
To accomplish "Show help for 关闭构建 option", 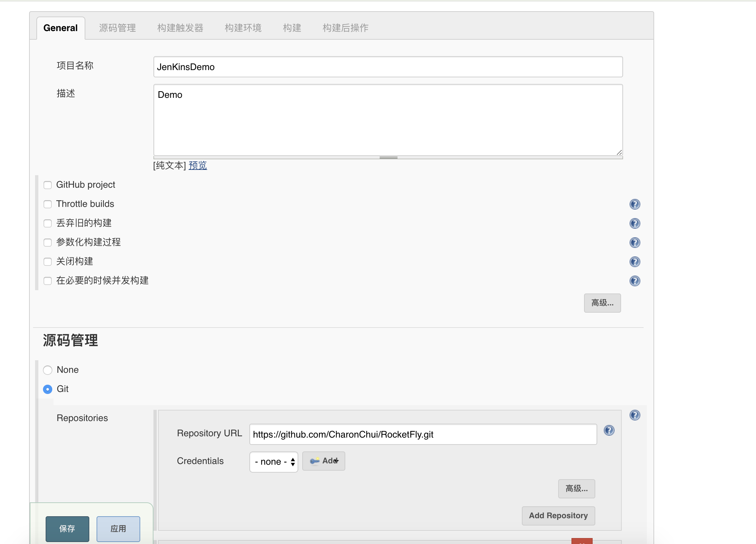I will pos(634,261).
